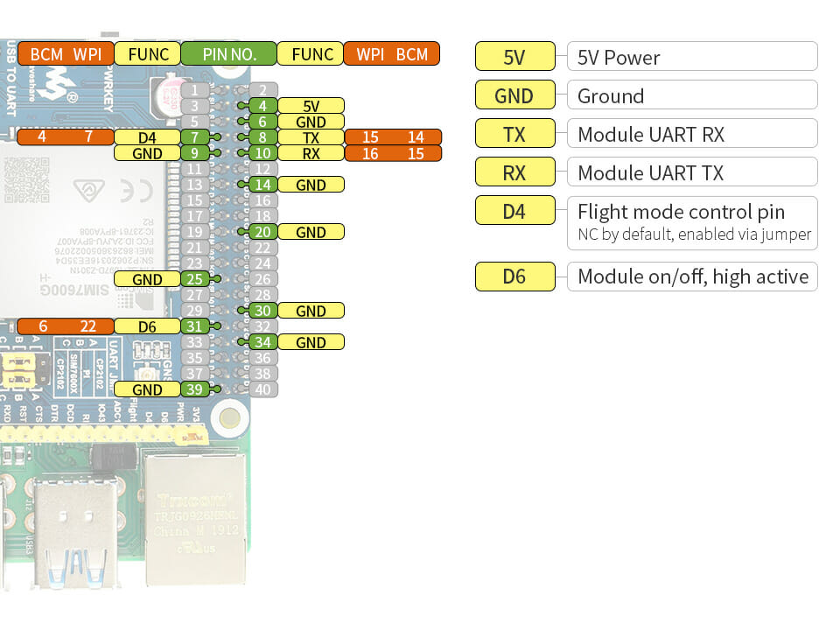This screenshot has height=638, width=840.
Task: Click gray pin number 1
Action: tap(194, 90)
